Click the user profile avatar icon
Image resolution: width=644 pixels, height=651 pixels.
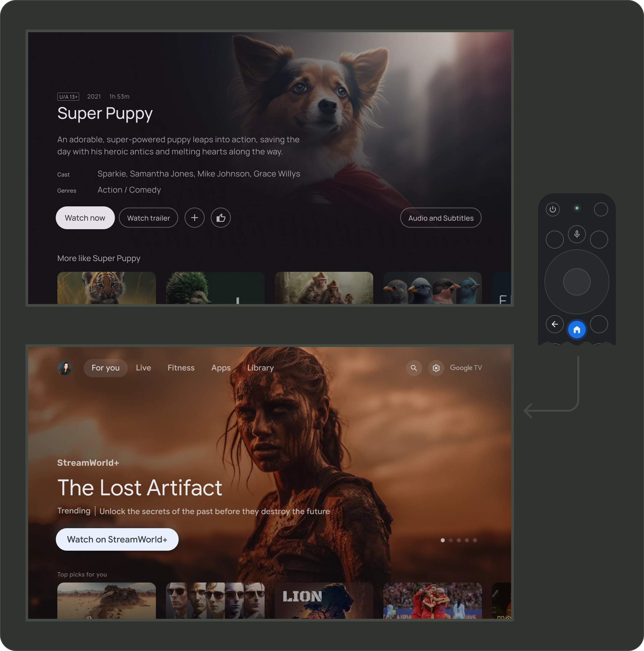coord(65,367)
